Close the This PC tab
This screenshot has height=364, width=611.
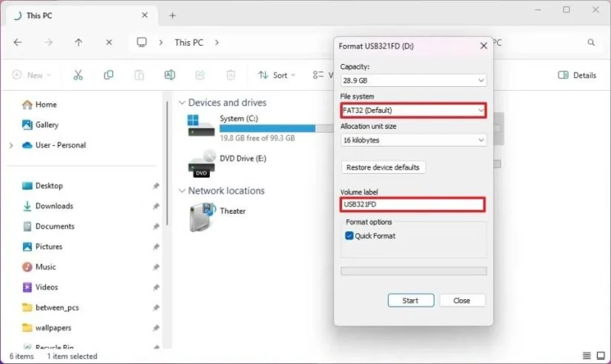click(x=144, y=15)
